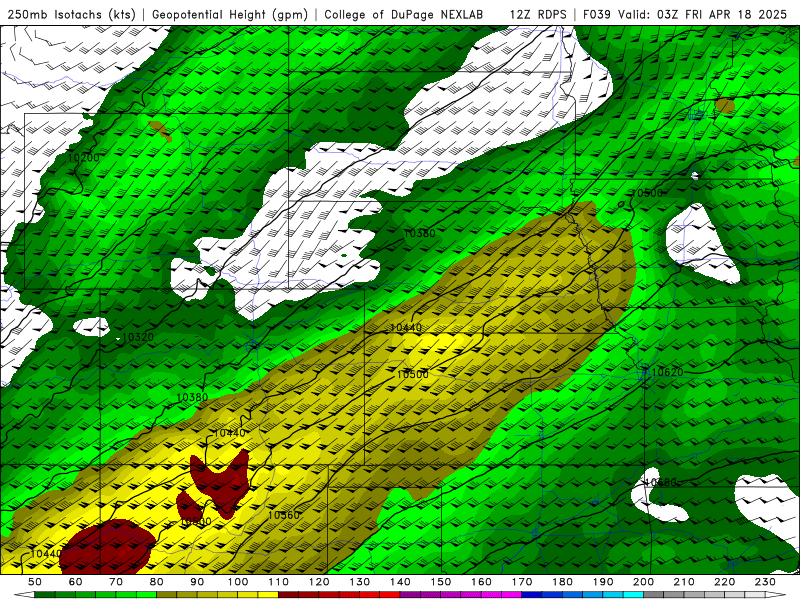Click the 10200 height contour label

(84, 158)
